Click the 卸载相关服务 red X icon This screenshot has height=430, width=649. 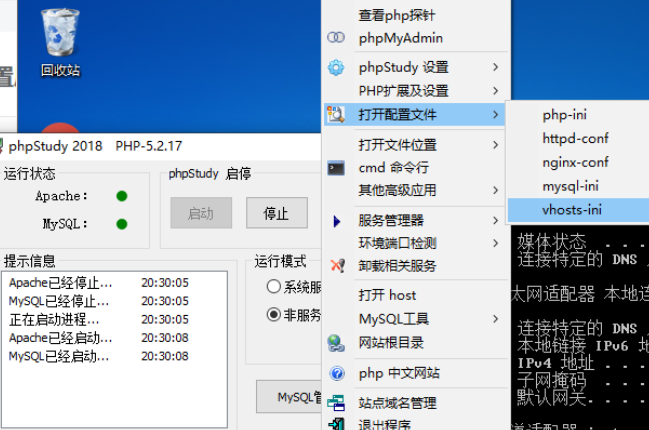pyautogui.click(x=337, y=265)
